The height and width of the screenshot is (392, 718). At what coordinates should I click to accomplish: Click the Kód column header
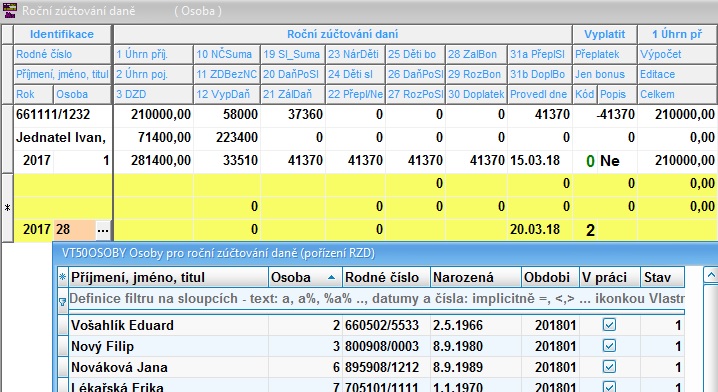585,94
